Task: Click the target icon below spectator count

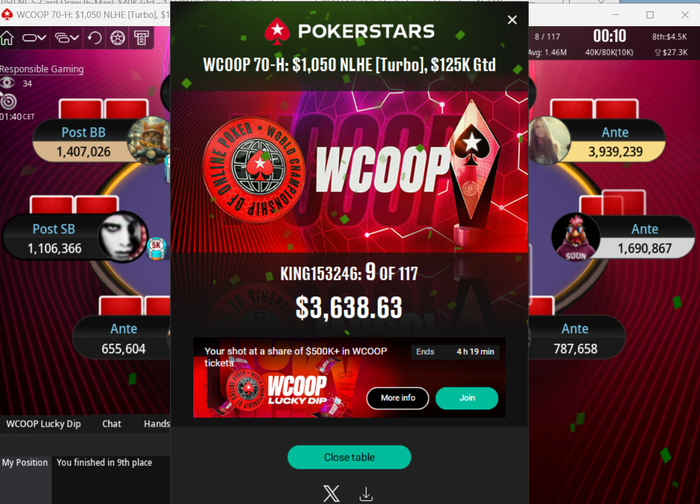Action: tap(8, 101)
